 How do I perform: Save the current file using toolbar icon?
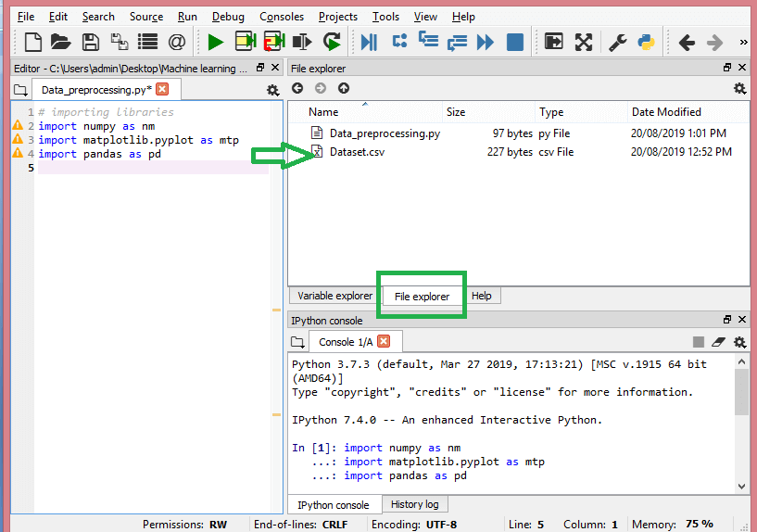tap(90, 42)
